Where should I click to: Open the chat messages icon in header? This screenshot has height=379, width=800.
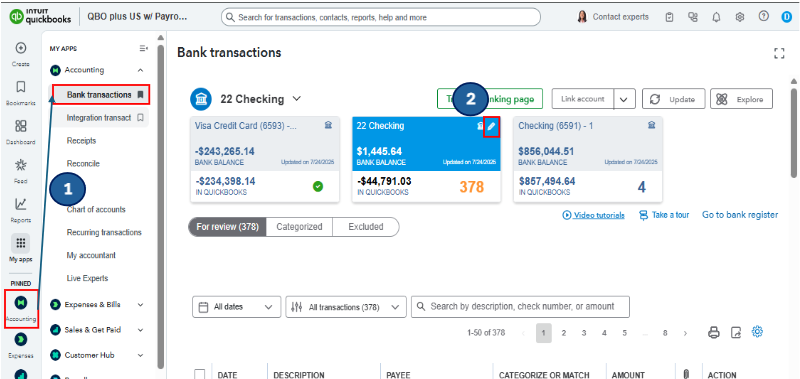click(x=692, y=17)
